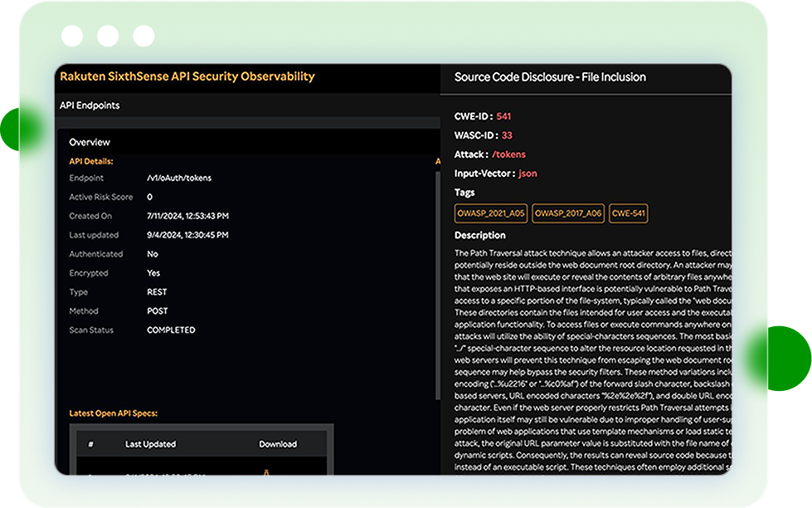The width and height of the screenshot is (812, 508).
Task: Click the Method value POST
Action: click(158, 311)
